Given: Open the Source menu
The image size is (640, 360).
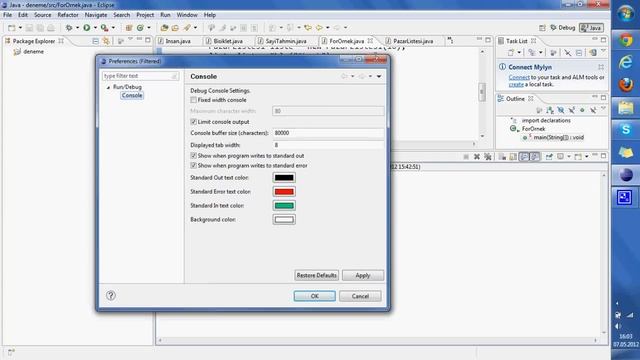Looking at the screenshot, I should (x=42, y=15).
